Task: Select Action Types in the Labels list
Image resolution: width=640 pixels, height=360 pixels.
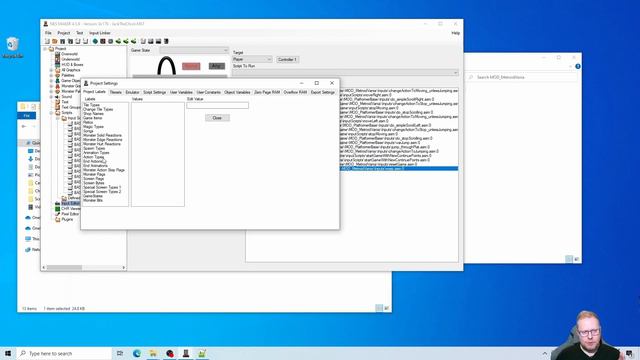Action: pos(93,157)
